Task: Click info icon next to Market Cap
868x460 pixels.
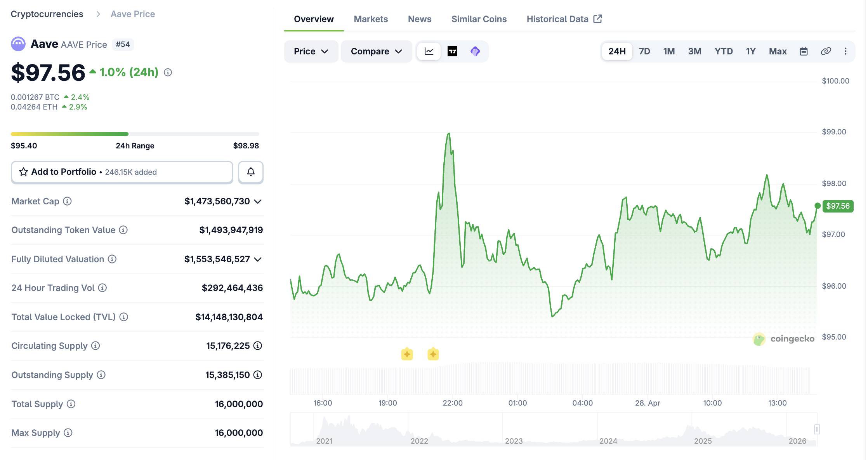Action: coord(67,201)
